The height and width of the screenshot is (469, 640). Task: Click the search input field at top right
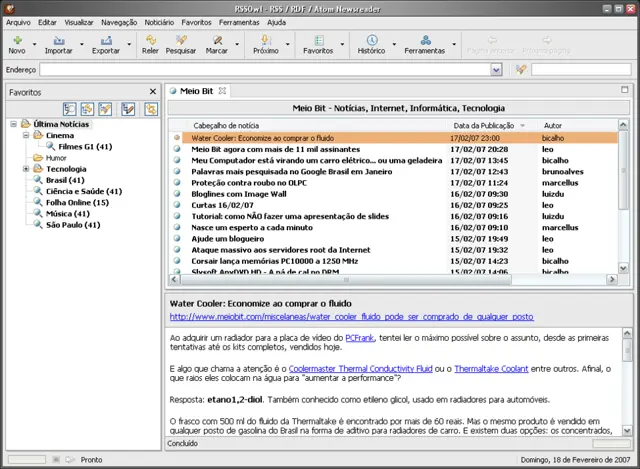coord(581,70)
